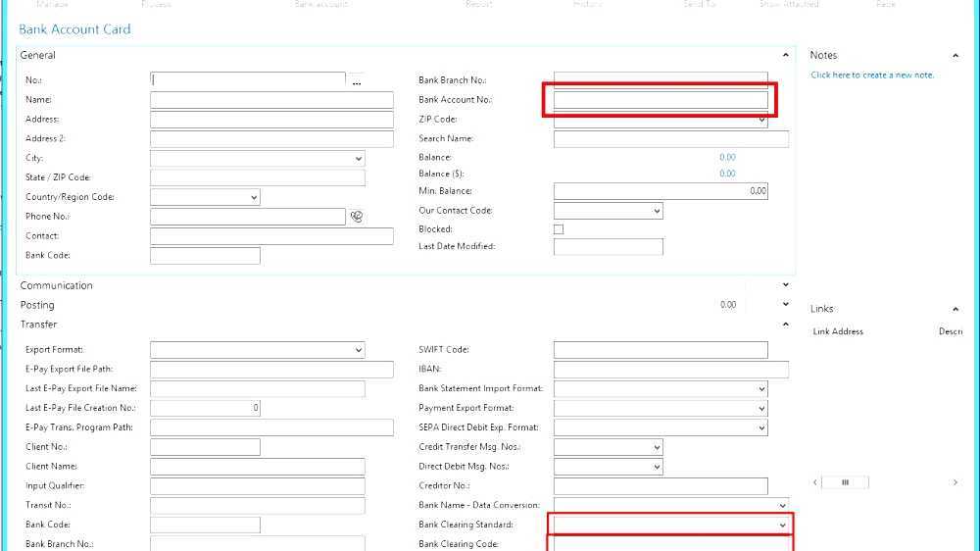Open the Country/Region Code dropdown
The height and width of the screenshot is (551, 980).
coord(254,197)
